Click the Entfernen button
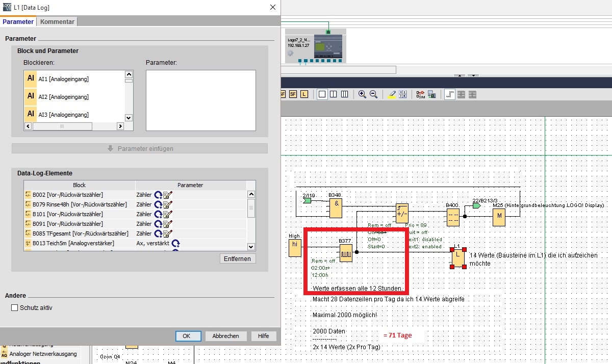 point(237,258)
